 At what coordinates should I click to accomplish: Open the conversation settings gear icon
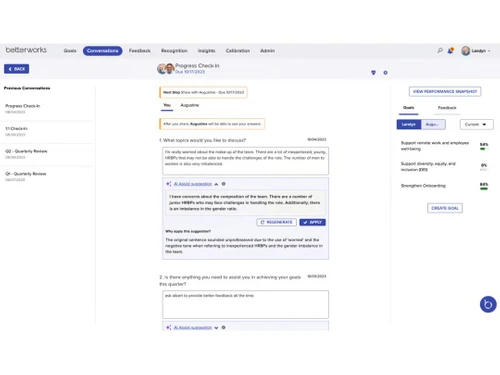tap(385, 73)
